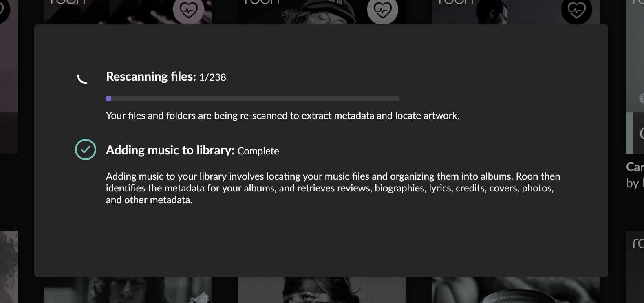Click the Adding music to library heading
644x303 pixels.
(170, 150)
